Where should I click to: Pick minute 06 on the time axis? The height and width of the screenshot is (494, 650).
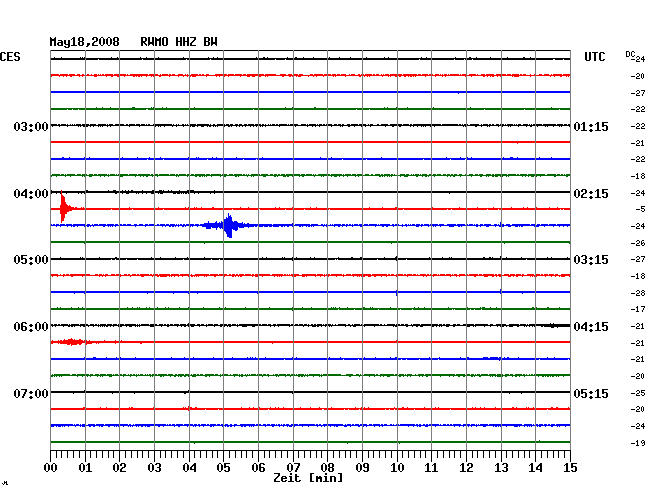[x=258, y=467]
